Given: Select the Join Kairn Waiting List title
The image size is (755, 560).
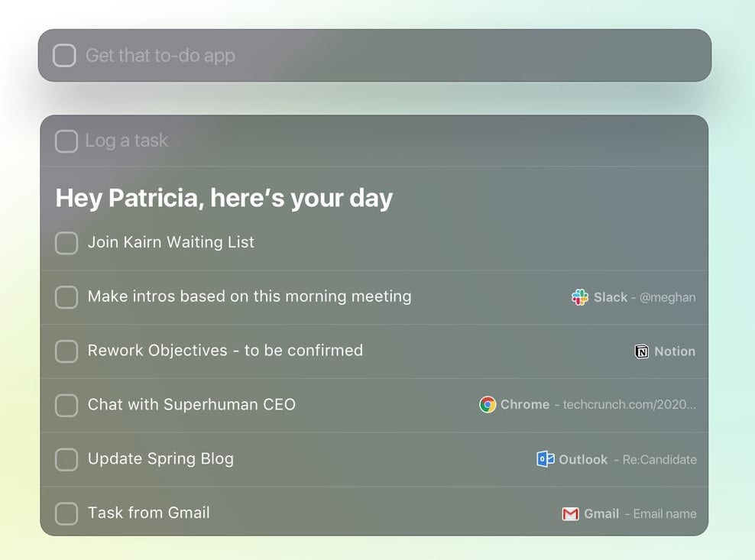Looking at the screenshot, I should (x=171, y=242).
